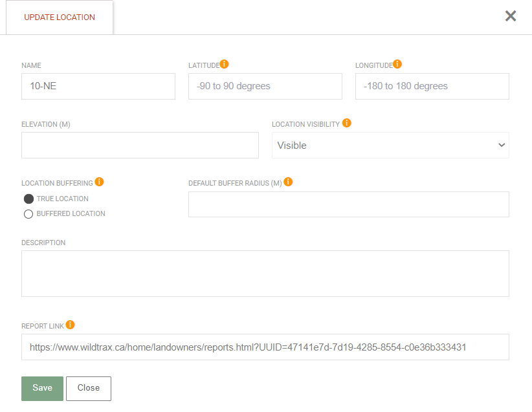Screen dimensions: 532x412
Task: Click the Default Buffer Radius info icon
Action: point(288,182)
